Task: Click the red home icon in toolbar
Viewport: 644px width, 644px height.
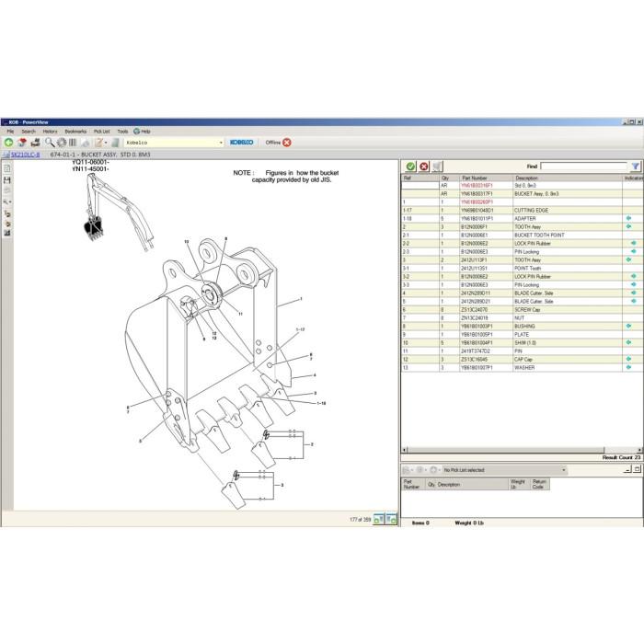Action: [22, 143]
